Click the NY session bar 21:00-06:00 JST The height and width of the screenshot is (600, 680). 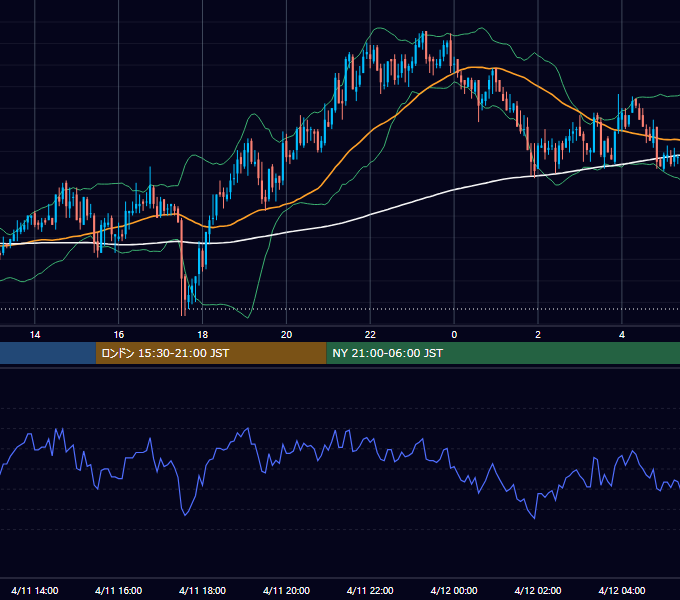tap(503, 353)
